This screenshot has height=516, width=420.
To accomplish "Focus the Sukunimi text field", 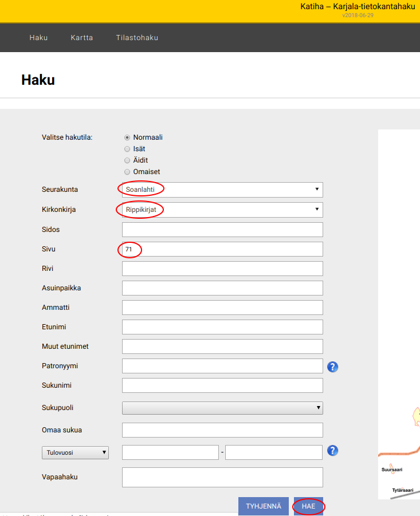I will click(222, 385).
